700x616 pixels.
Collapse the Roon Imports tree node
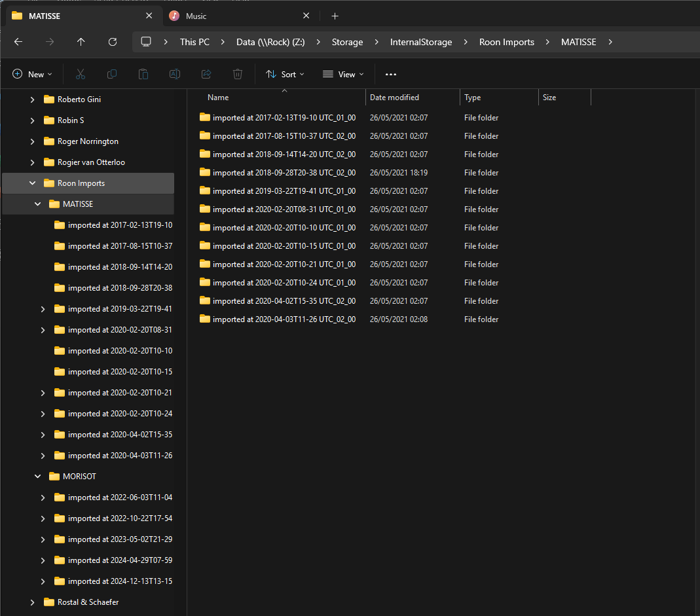(32, 183)
